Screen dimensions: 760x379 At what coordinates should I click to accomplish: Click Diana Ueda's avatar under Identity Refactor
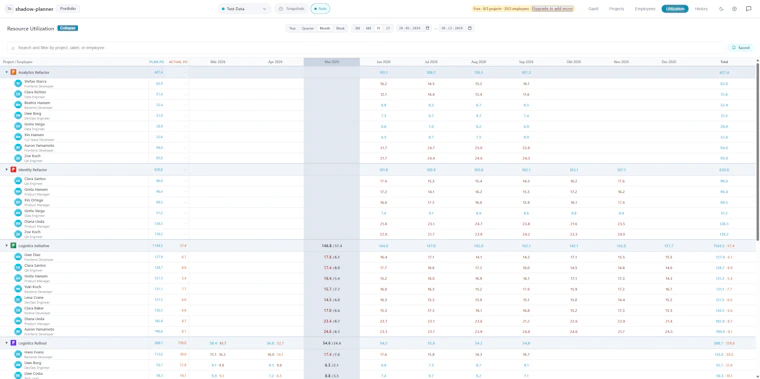[18, 223]
